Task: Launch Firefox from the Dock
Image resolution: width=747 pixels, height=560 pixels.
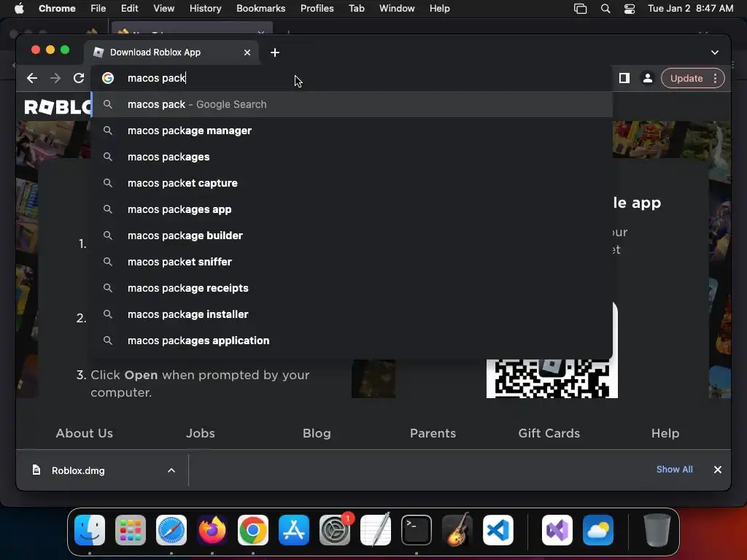Action: [212, 530]
